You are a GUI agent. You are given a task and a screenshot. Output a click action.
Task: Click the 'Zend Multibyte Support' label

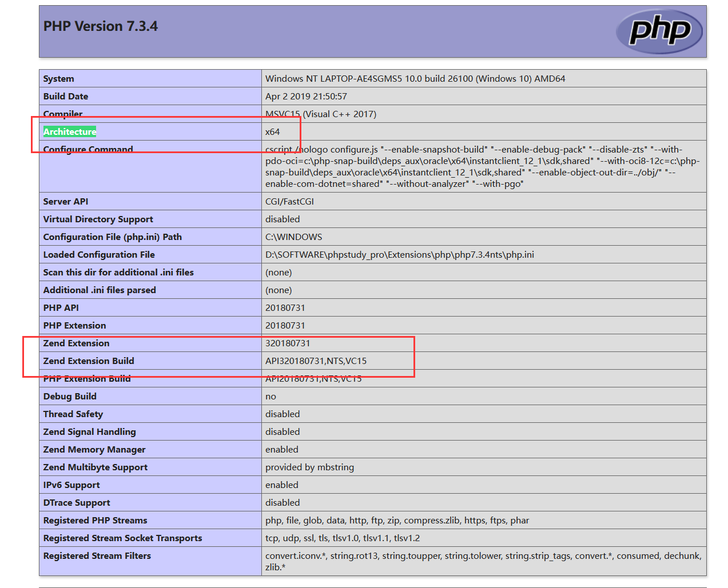[x=96, y=467]
